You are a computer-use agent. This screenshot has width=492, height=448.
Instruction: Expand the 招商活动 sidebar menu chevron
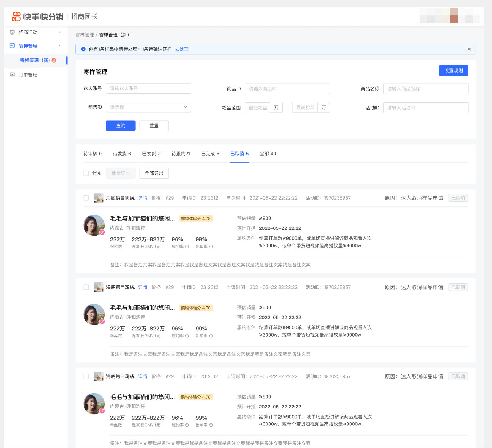[x=59, y=33]
